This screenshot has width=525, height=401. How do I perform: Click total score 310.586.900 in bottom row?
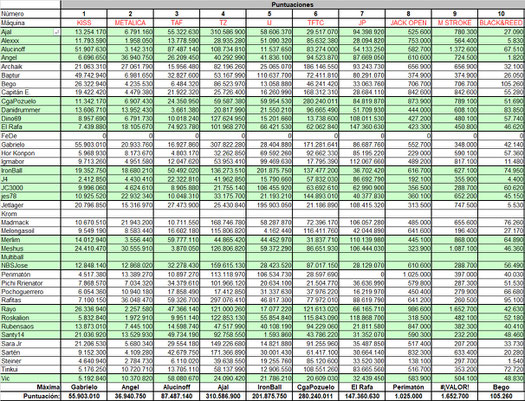(x=223, y=396)
